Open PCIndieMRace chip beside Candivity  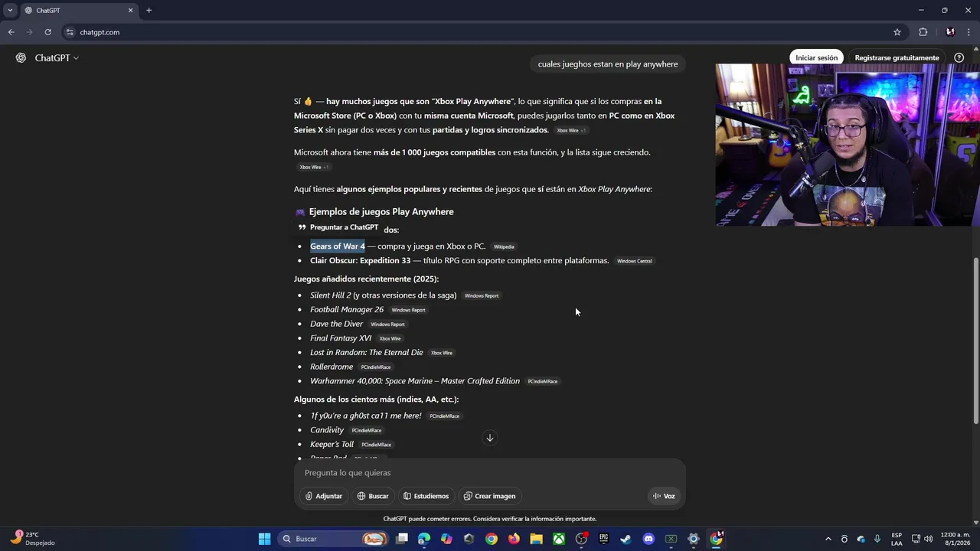pyautogui.click(x=367, y=431)
